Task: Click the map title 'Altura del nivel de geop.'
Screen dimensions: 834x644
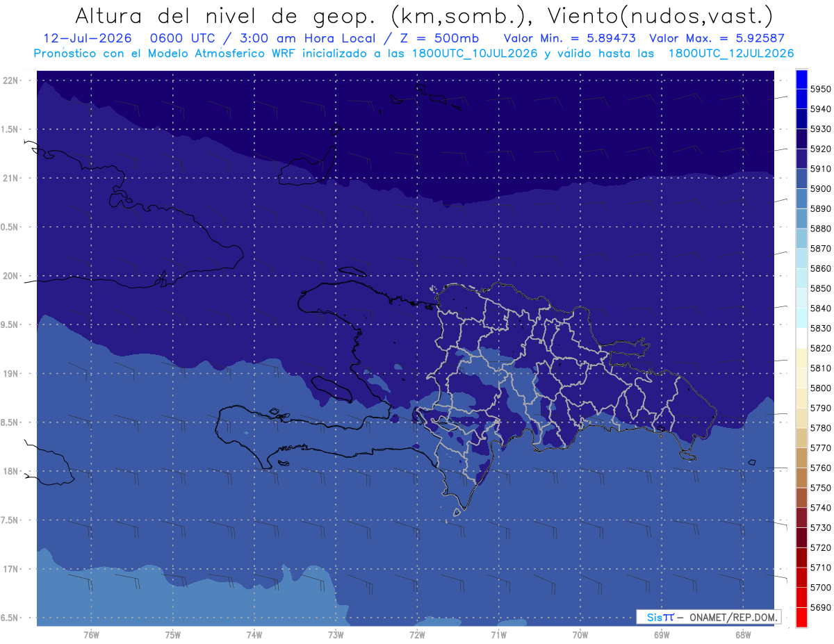Action: 225,16
